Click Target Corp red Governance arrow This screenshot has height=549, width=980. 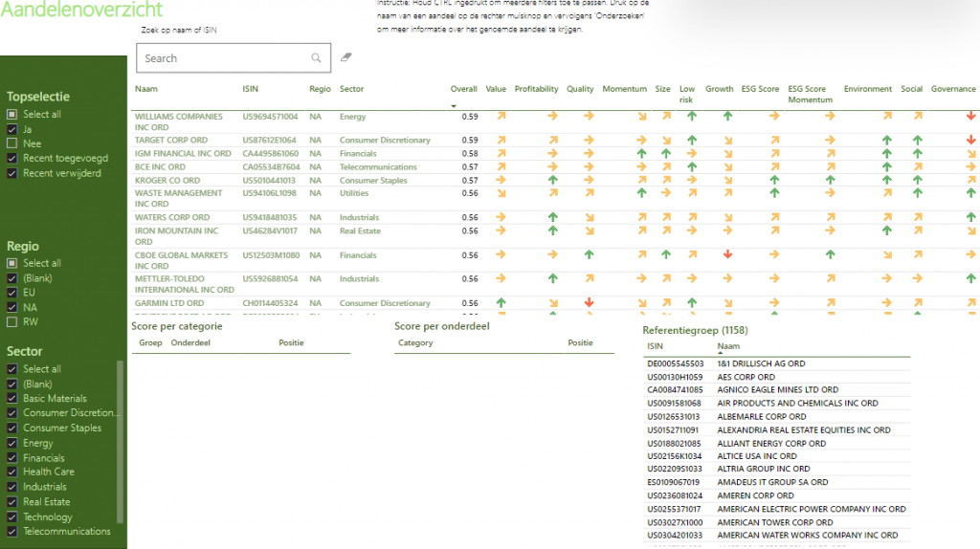click(970, 141)
